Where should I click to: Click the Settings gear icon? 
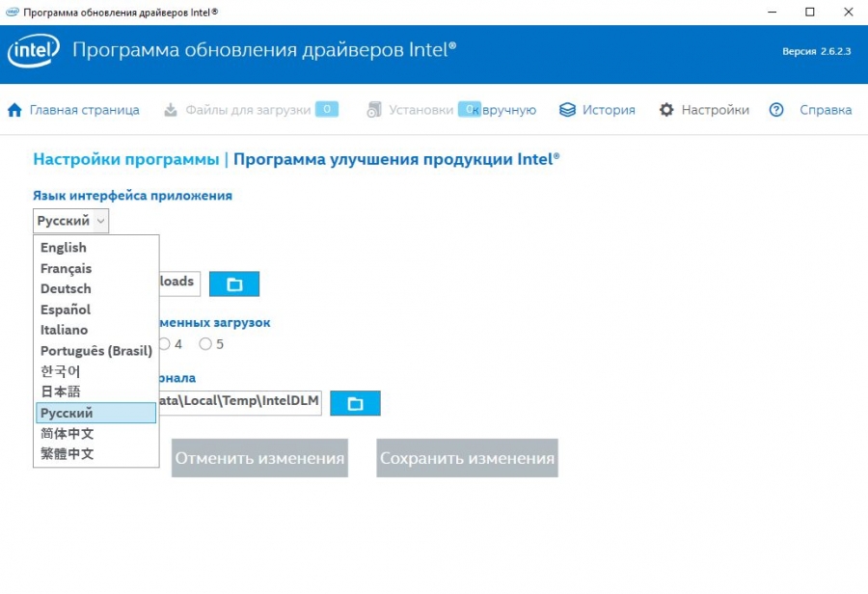coord(666,110)
